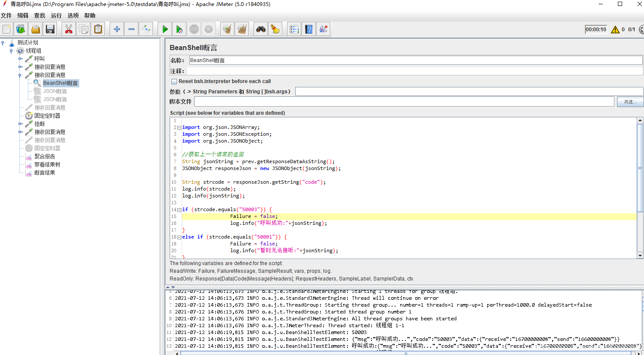Click the script editor down scroll arrow
The width and height of the screenshot is (644, 355).
[x=640, y=256]
